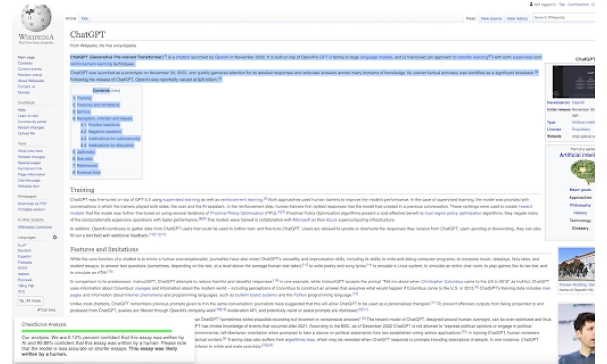Click the ChatGPT page title
Screen dimensions: 607x364
click(87, 34)
